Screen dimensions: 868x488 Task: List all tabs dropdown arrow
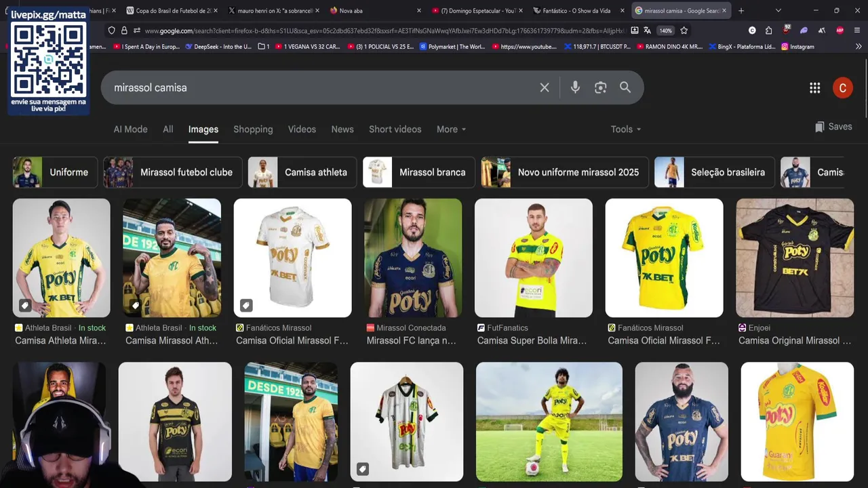(778, 10)
